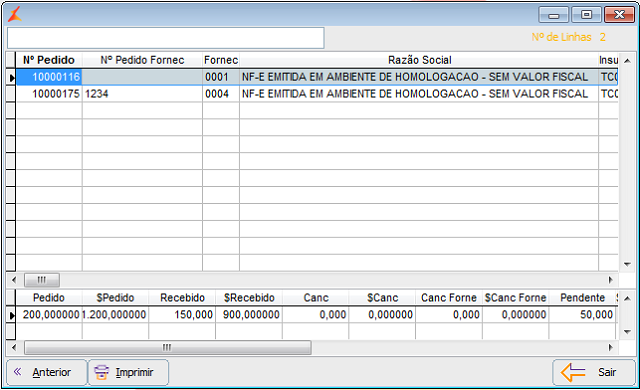Click the $Recebido value 900,000000

(x=249, y=315)
